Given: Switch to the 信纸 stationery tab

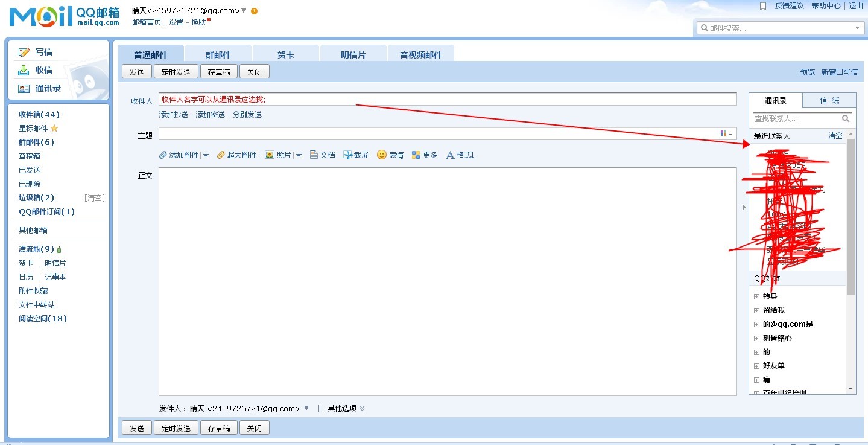Looking at the screenshot, I should (x=829, y=100).
